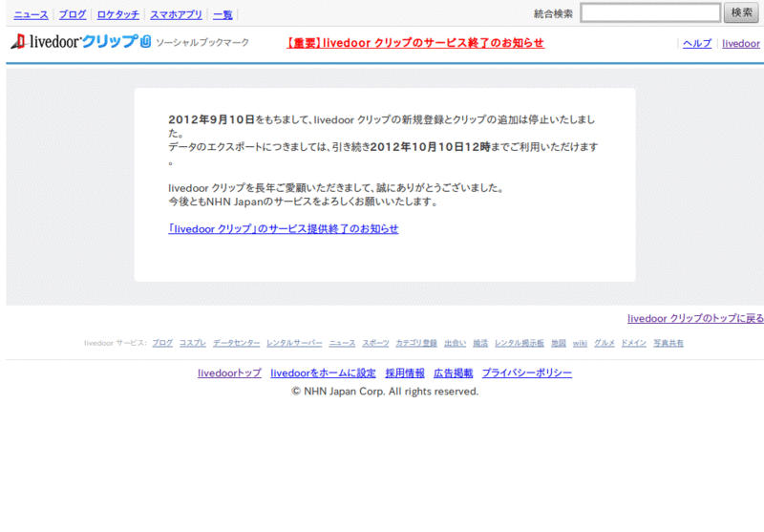Open the 一覧 link in top navigation
Screen dimensions: 764x532
[x=223, y=14]
